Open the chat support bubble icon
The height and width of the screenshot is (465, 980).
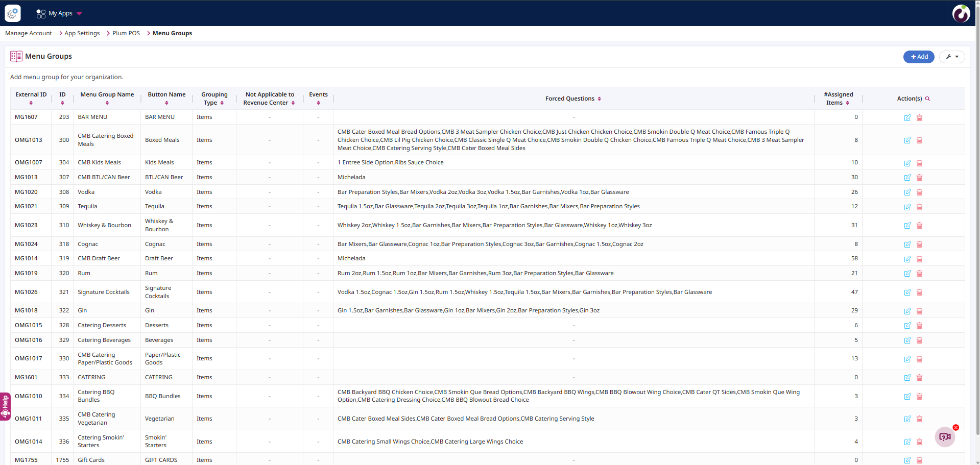pyautogui.click(x=944, y=437)
